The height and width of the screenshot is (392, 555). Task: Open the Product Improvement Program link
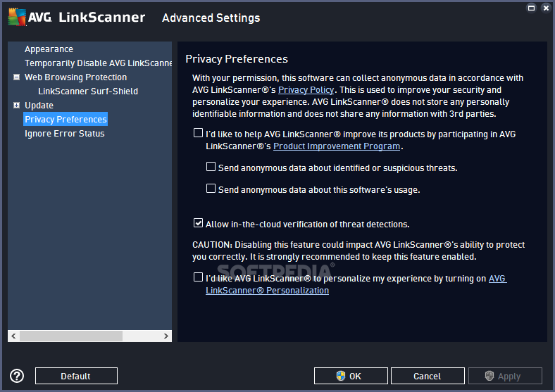coord(337,146)
